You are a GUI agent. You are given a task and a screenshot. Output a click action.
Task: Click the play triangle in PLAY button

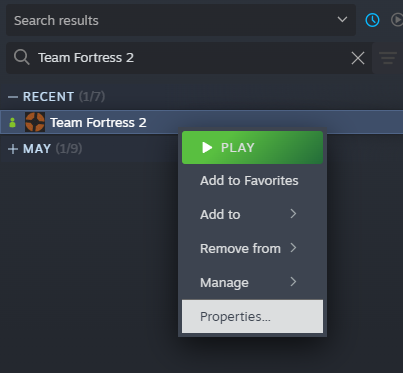tap(207, 147)
